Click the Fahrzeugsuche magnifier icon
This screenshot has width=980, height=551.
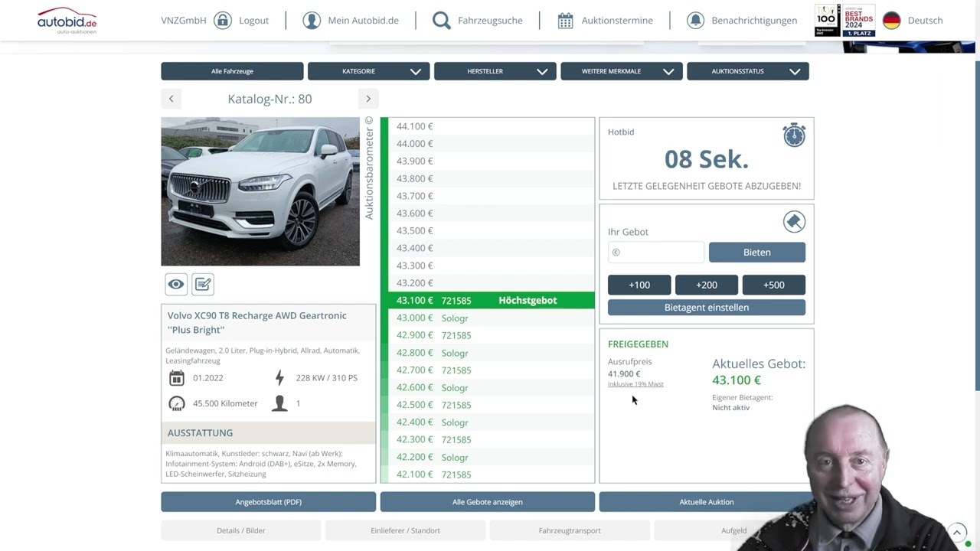coord(442,20)
